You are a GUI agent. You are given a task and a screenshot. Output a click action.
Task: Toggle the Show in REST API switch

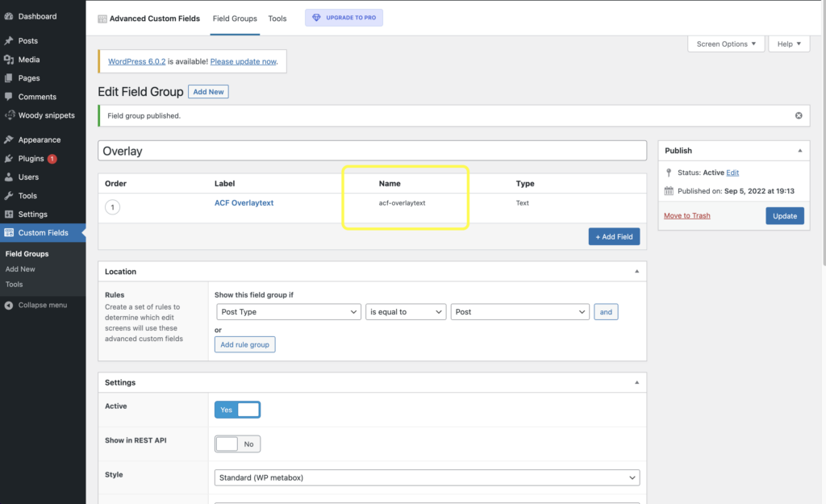point(237,444)
